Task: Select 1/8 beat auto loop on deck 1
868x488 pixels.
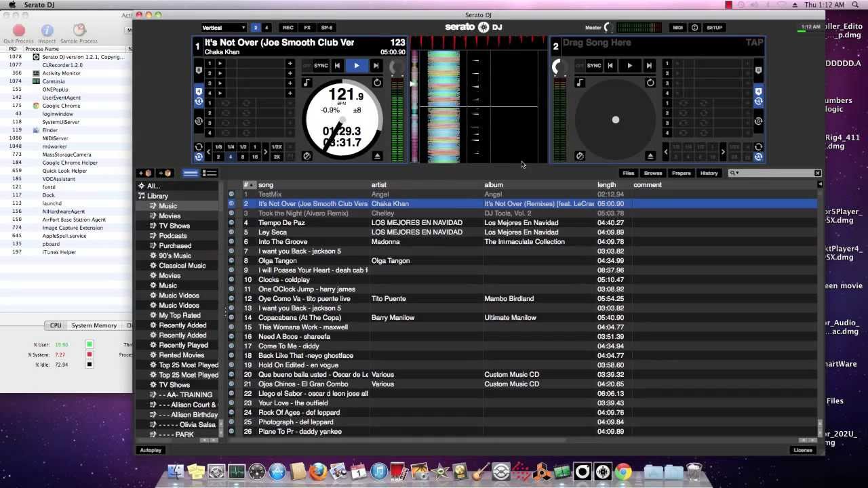Action: pos(218,147)
